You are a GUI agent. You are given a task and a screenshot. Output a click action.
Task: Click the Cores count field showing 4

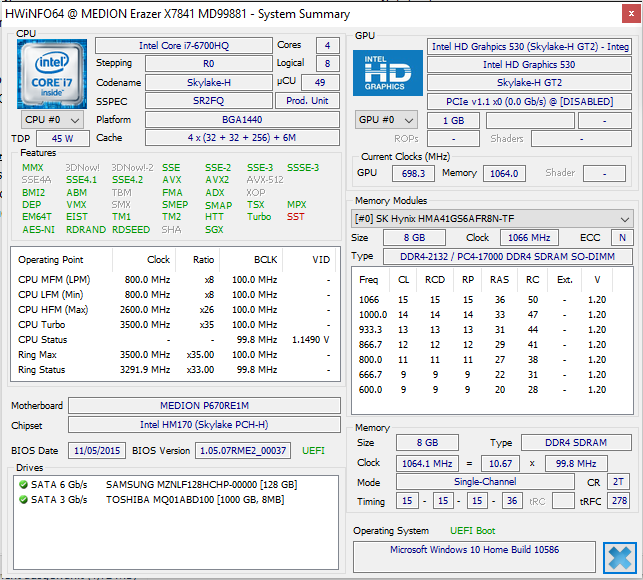[x=327, y=46]
